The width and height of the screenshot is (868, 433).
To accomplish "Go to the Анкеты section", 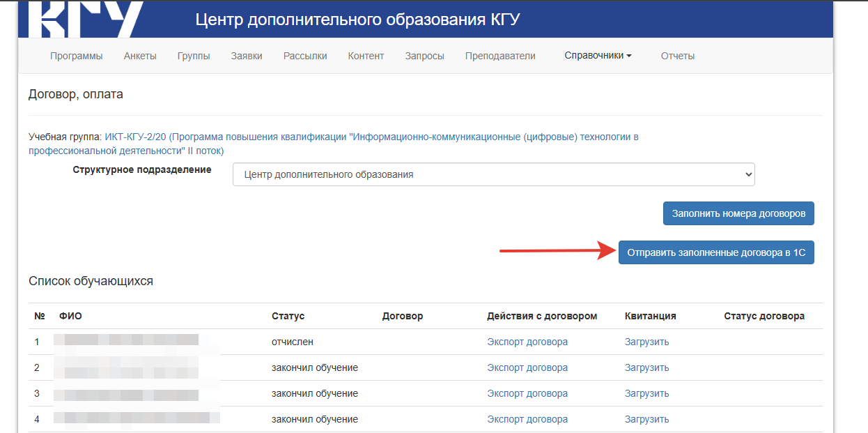I will [x=140, y=56].
